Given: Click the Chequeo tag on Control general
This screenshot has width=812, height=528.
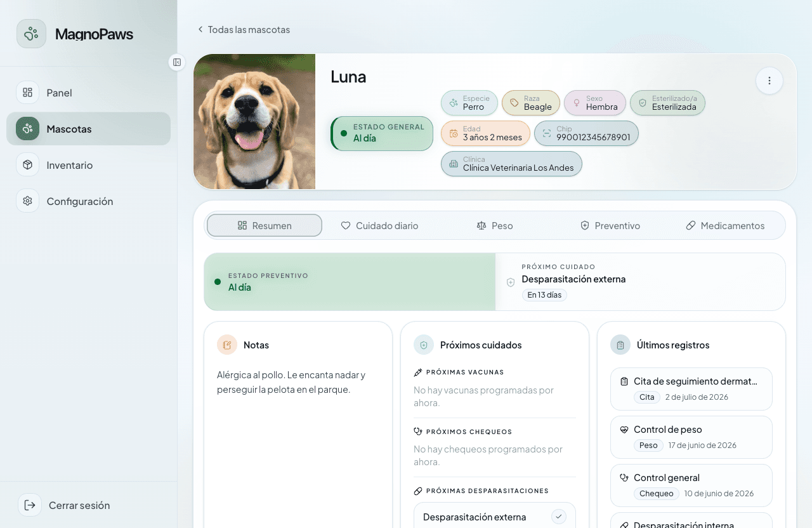Looking at the screenshot, I should click(656, 494).
